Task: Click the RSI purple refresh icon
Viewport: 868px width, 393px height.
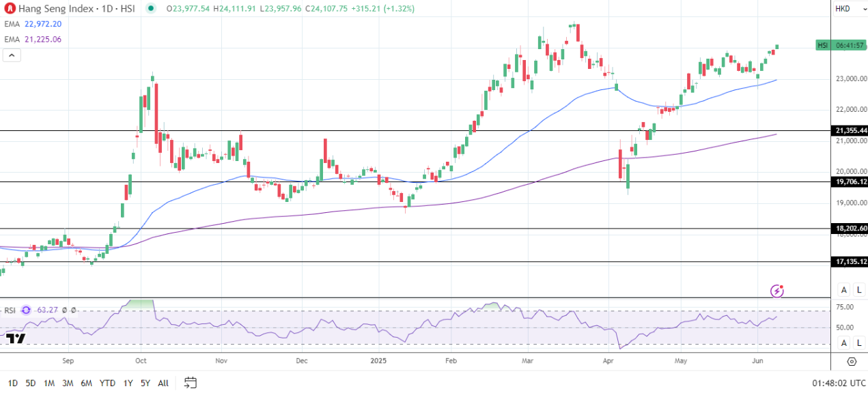Action: [x=26, y=310]
